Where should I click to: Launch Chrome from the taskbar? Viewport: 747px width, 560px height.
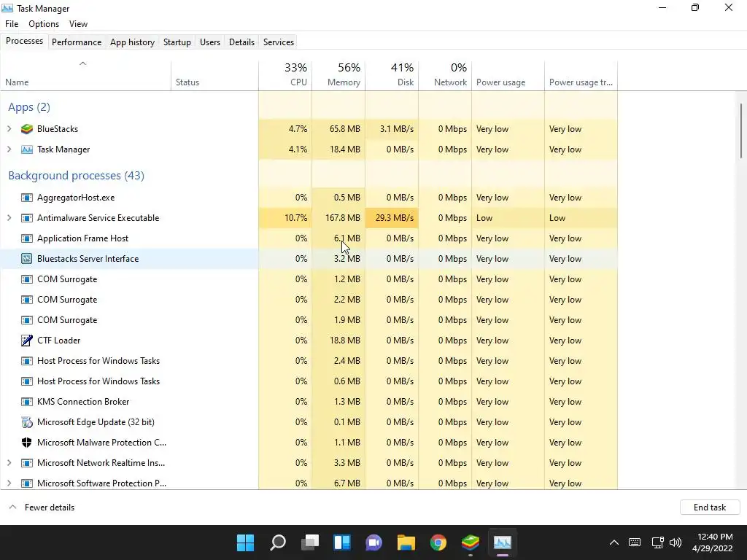pyautogui.click(x=438, y=542)
